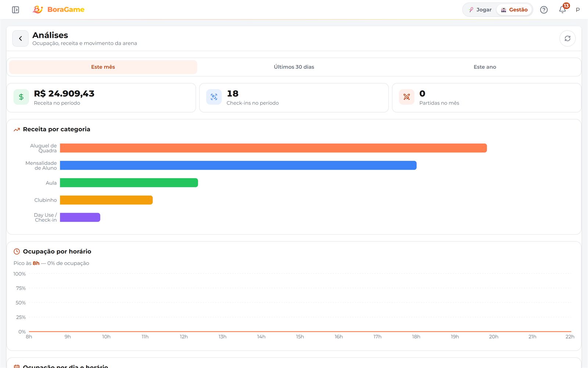588x368 pixels.
Task: Open the notifications bell
Action: 563,10
